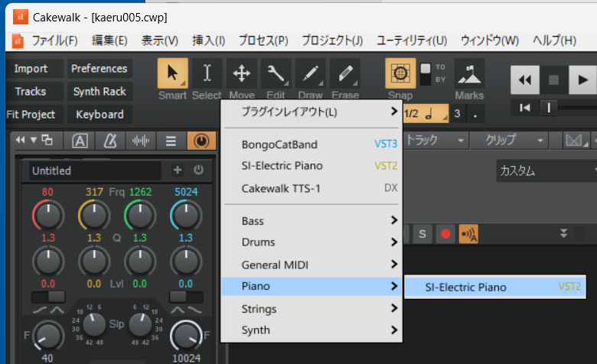
Task: Open the Synth Rack
Action: (x=99, y=91)
